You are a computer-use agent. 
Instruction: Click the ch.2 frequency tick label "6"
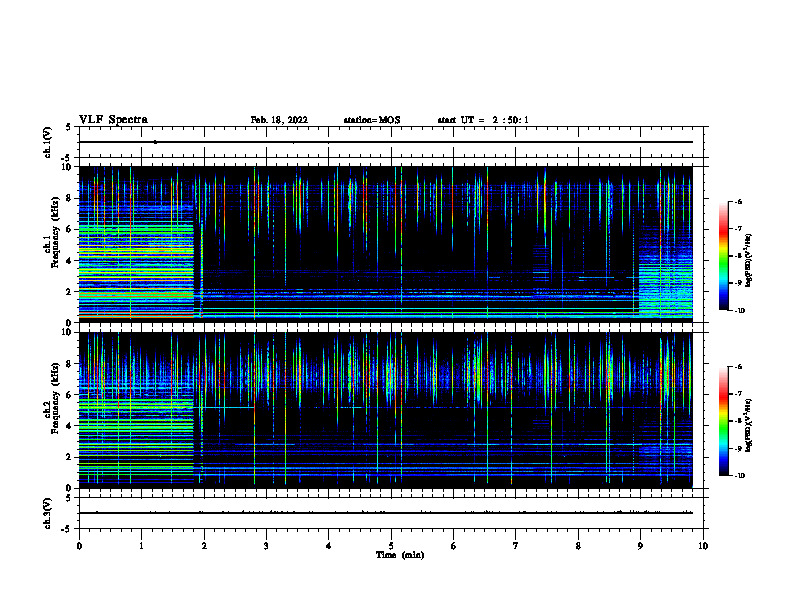pos(70,395)
